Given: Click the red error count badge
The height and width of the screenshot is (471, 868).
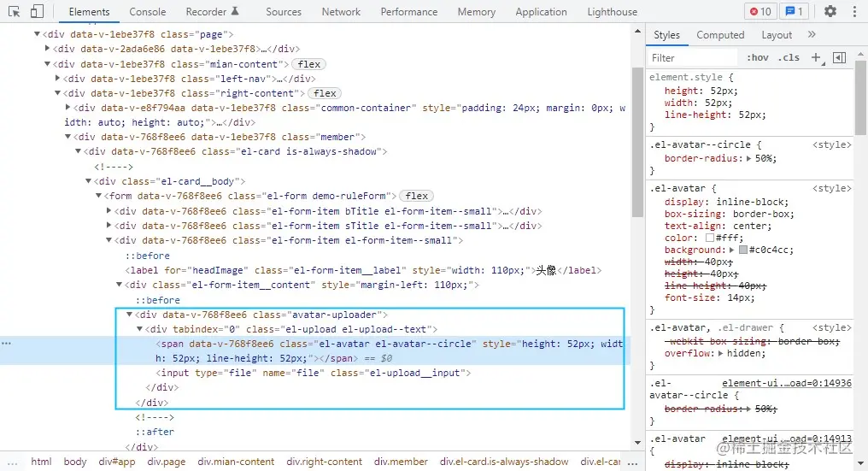Looking at the screenshot, I should 760,12.
